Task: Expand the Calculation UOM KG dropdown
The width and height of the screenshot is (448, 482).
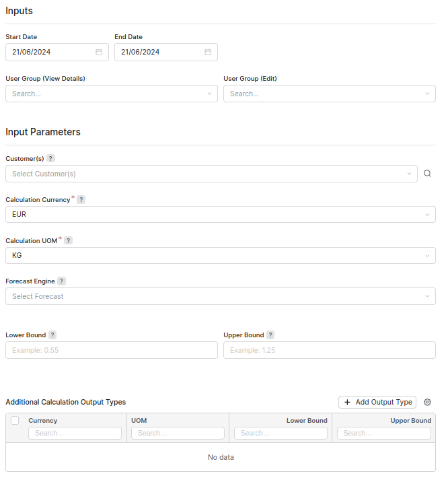Action: coord(220,256)
